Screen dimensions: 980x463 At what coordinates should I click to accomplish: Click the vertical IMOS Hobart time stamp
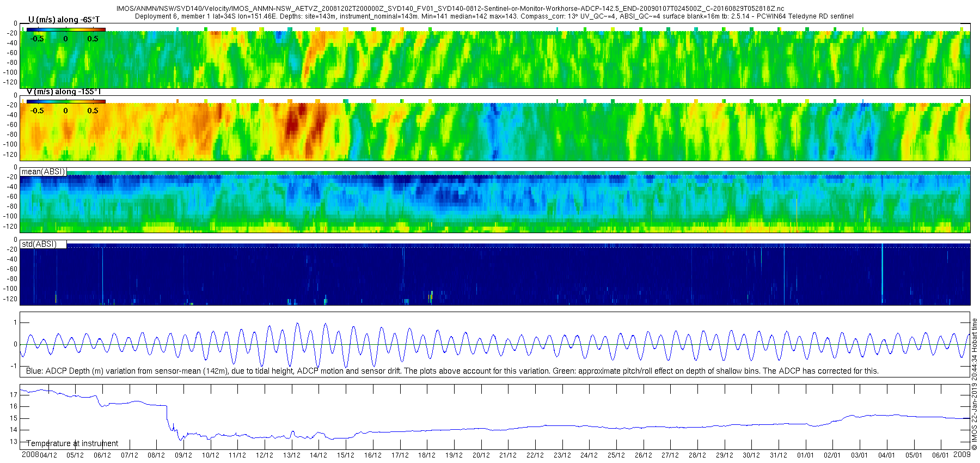tap(975, 384)
